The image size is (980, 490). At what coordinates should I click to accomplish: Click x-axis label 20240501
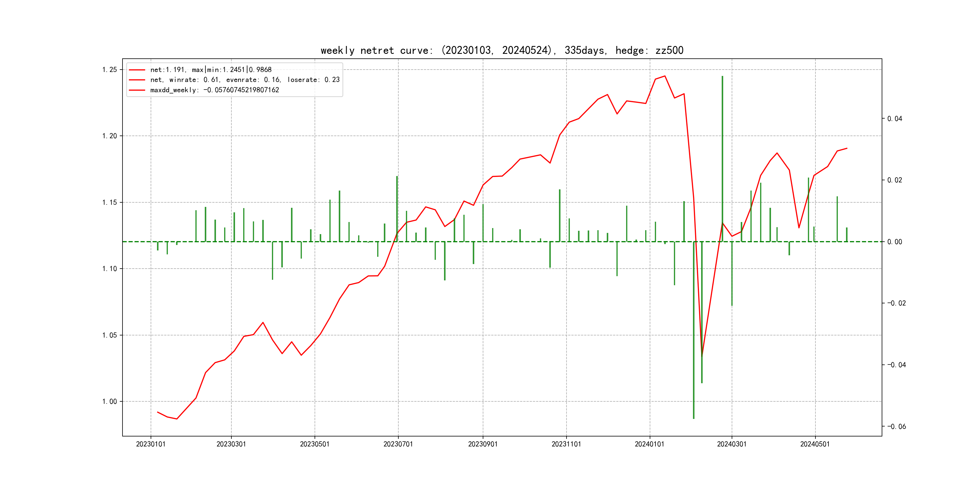815,444
